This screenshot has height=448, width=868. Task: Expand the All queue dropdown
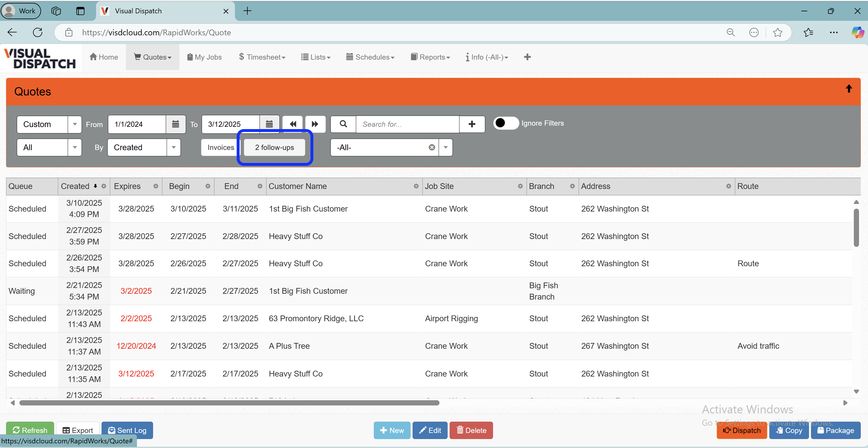(74, 147)
